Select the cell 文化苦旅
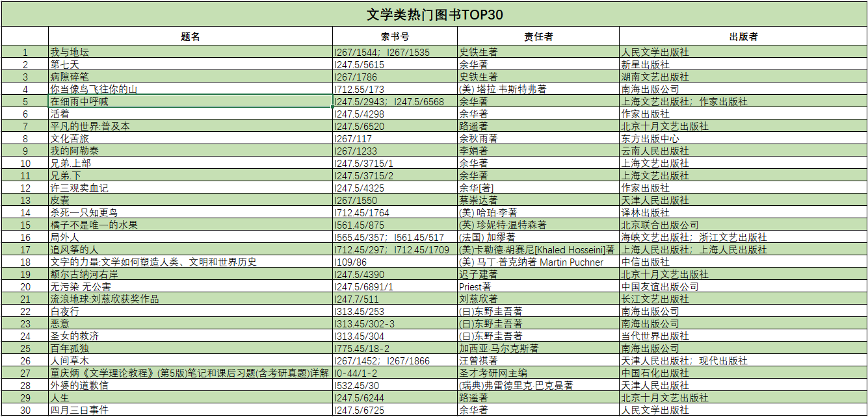Screen dimensions: 868x417 coord(191,139)
